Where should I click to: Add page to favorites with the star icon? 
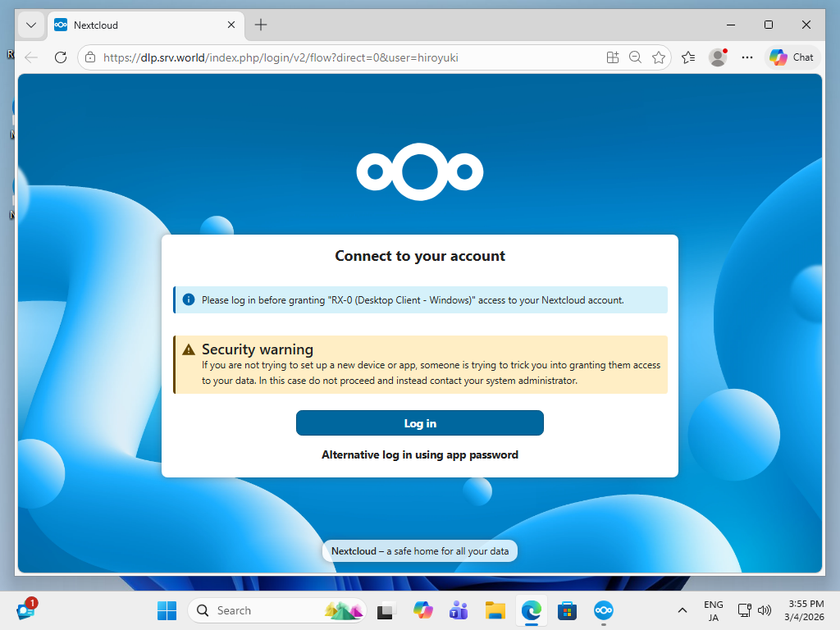tap(659, 57)
